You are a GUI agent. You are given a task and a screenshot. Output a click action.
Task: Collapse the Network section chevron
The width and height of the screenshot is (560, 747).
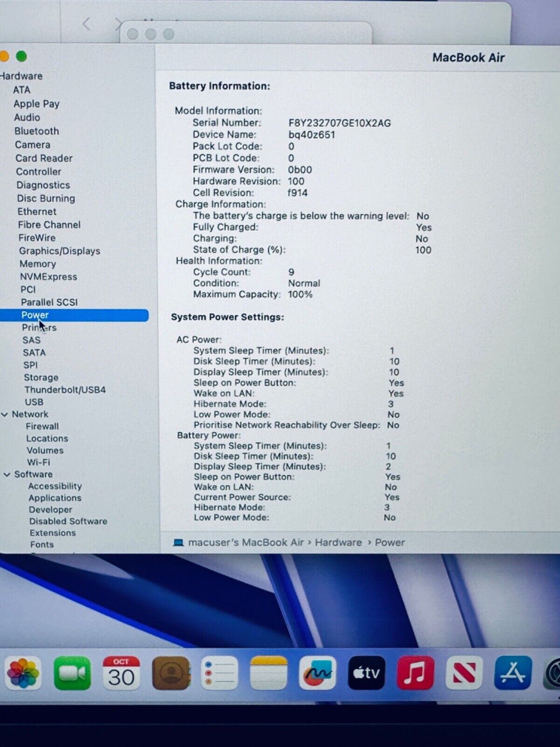(5, 415)
